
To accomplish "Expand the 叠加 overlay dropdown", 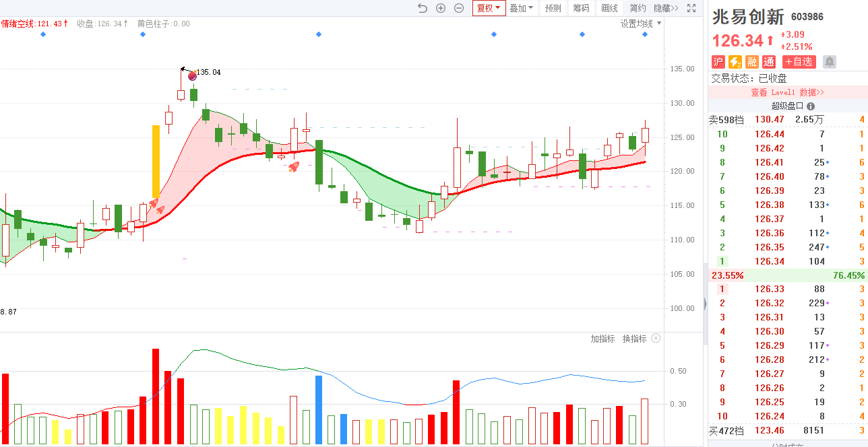I will coord(521,8).
